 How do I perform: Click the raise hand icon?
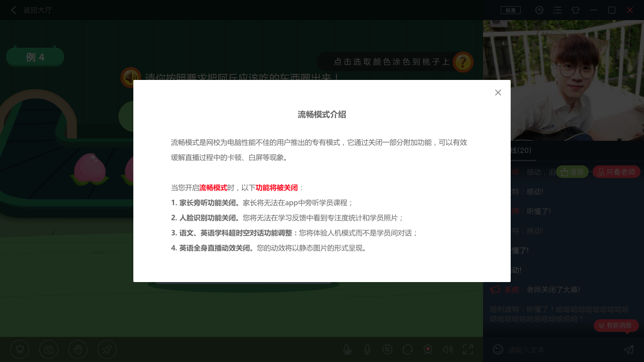pos(78,349)
